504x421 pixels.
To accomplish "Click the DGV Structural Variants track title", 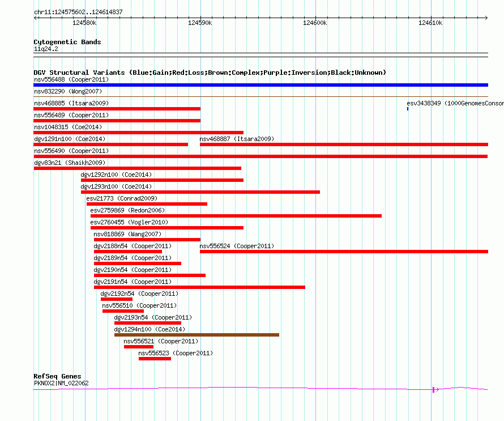I will (x=210, y=73).
